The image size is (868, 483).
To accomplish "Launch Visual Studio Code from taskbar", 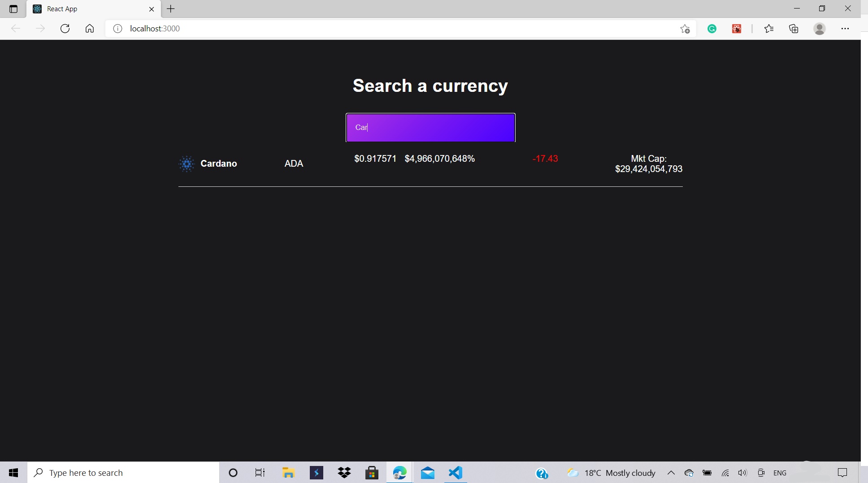I will [x=455, y=473].
